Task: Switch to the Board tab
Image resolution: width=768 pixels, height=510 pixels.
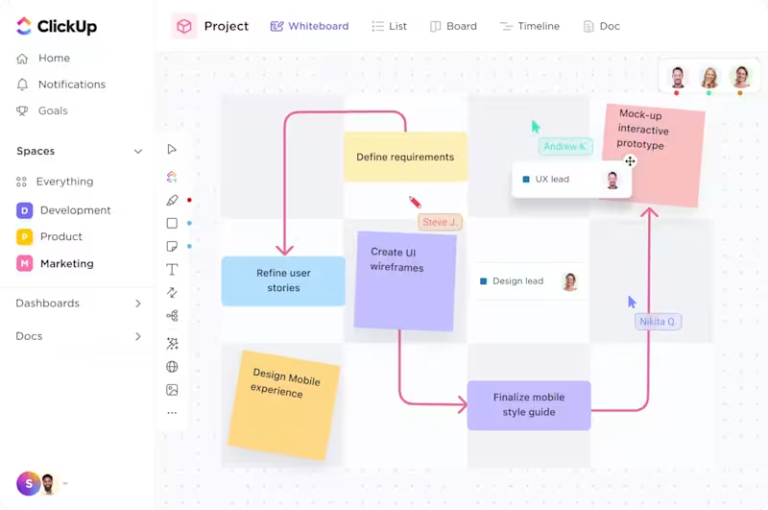Action: point(453,26)
